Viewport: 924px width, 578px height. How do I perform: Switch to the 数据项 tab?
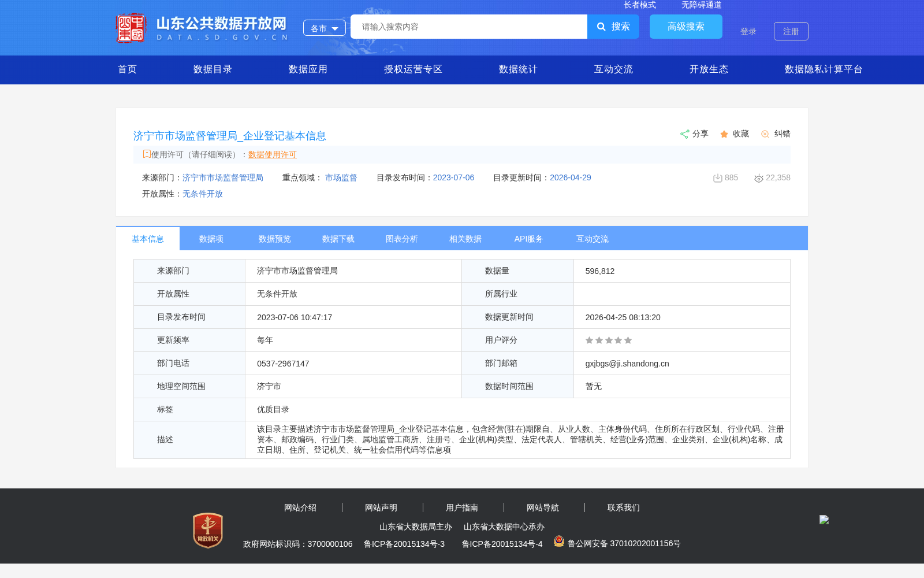(x=211, y=239)
